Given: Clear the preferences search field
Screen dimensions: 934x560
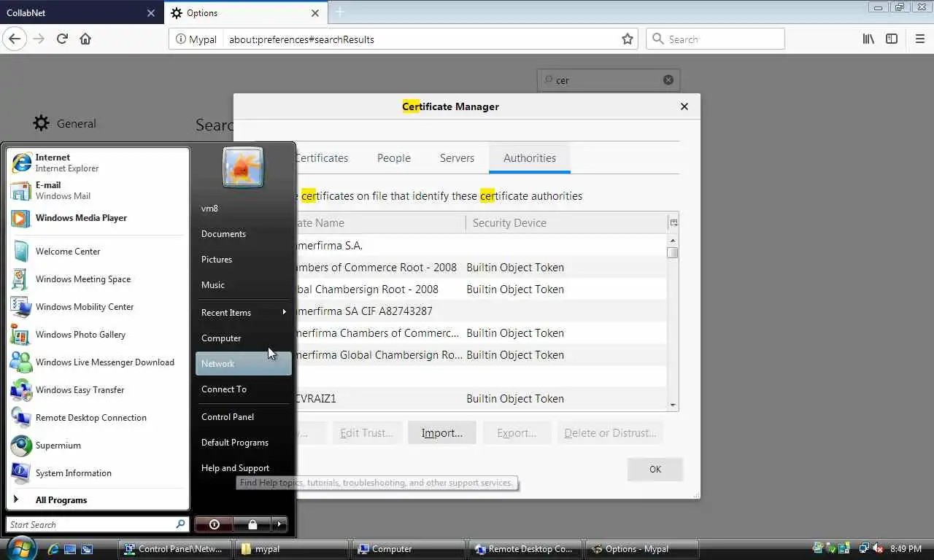Looking at the screenshot, I should [668, 80].
